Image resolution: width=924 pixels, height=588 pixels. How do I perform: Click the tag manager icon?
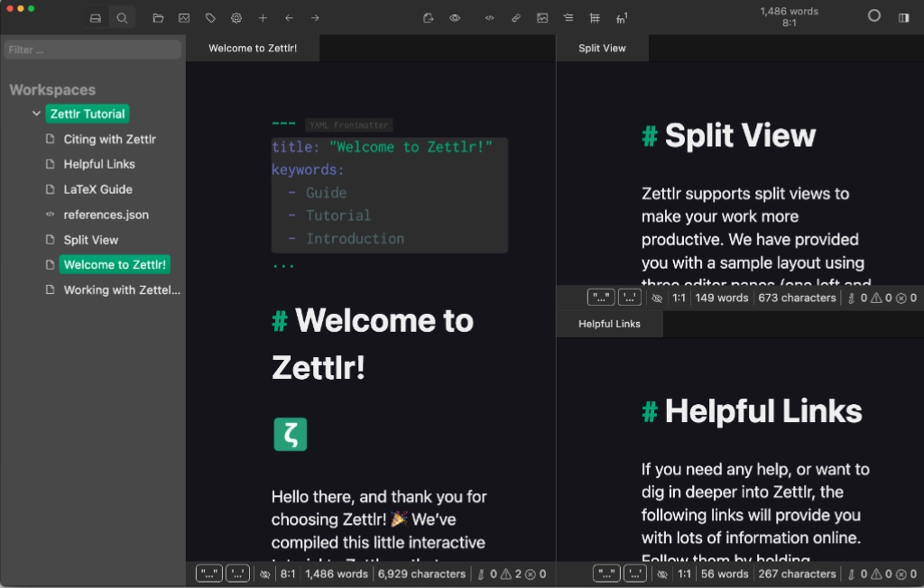210,18
